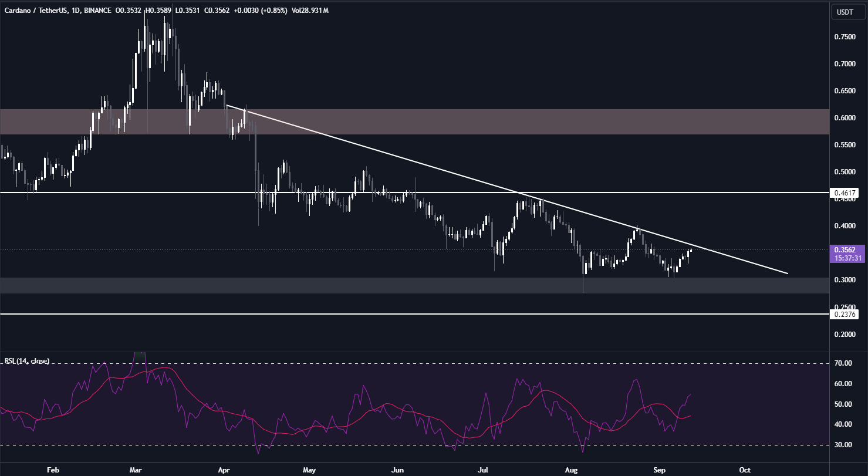Click the 0.6500 price axis label

click(845, 91)
